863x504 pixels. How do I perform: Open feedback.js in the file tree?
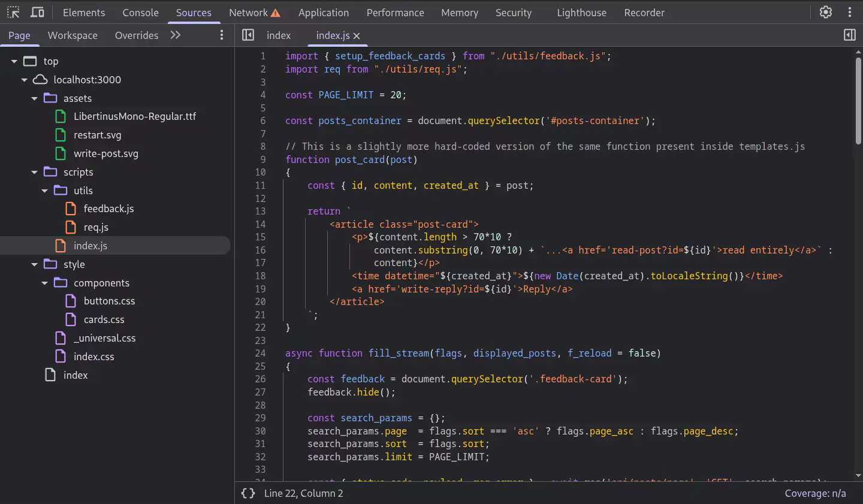(108, 209)
